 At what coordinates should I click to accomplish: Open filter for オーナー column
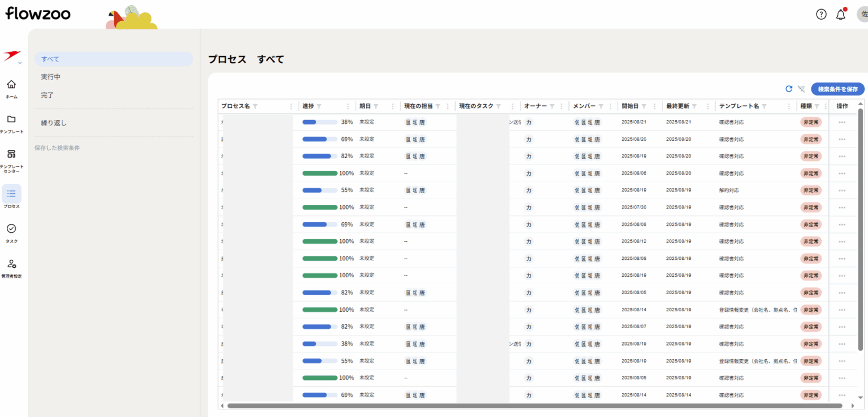[552, 106]
